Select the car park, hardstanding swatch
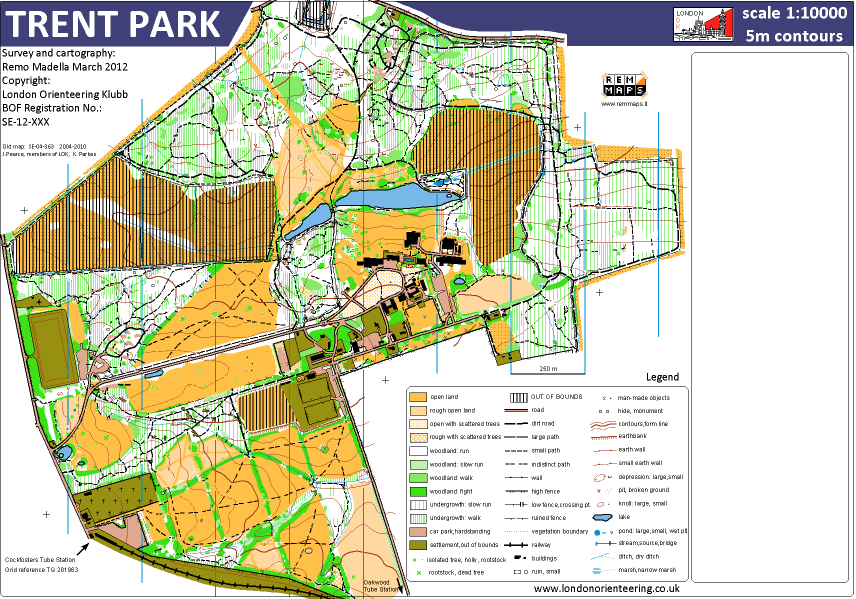Image resolution: width=856 pixels, height=599 pixels. tap(417, 531)
